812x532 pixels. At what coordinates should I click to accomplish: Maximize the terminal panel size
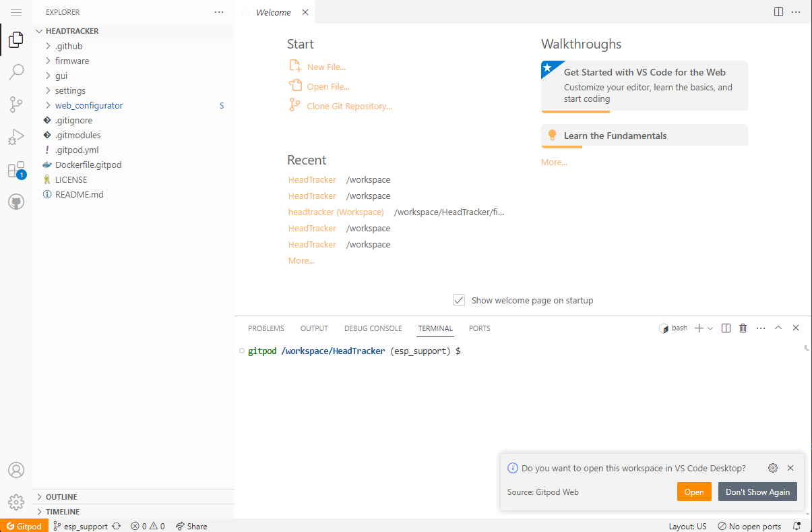tap(778, 328)
